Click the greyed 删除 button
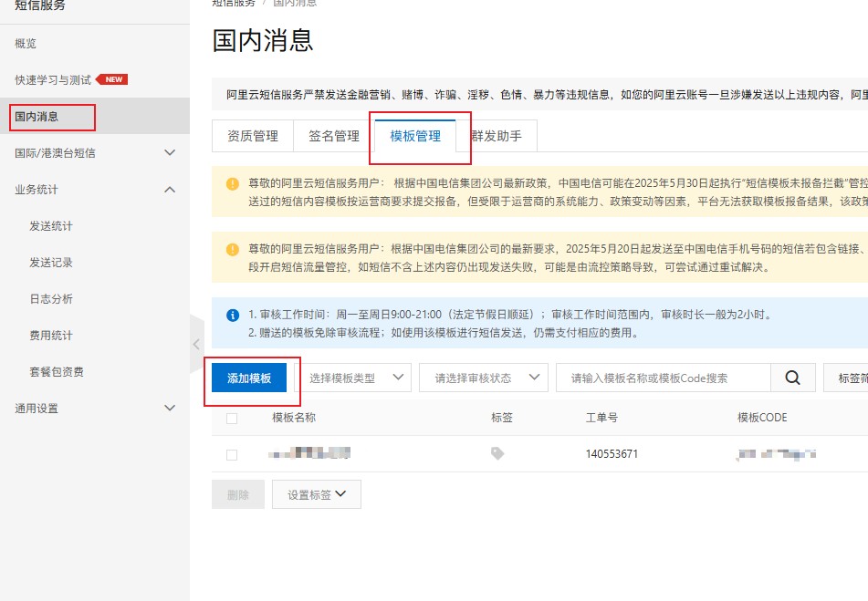The height and width of the screenshot is (601, 868). pyautogui.click(x=238, y=494)
